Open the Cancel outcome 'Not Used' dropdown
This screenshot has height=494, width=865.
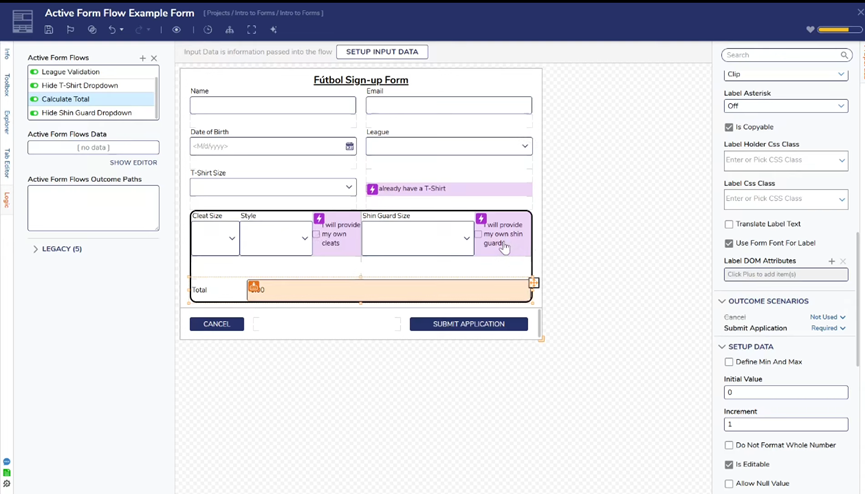point(827,317)
